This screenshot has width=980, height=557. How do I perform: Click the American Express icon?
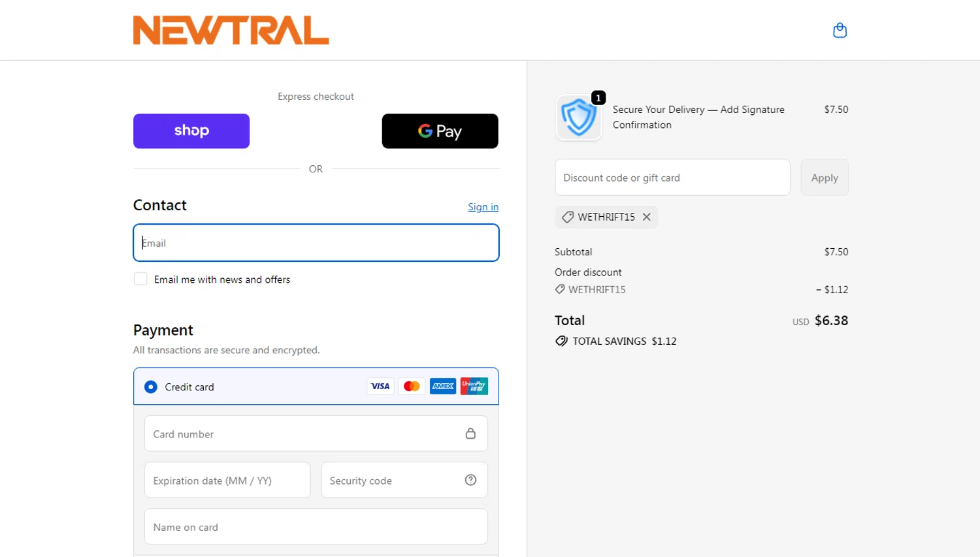tap(443, 386)
